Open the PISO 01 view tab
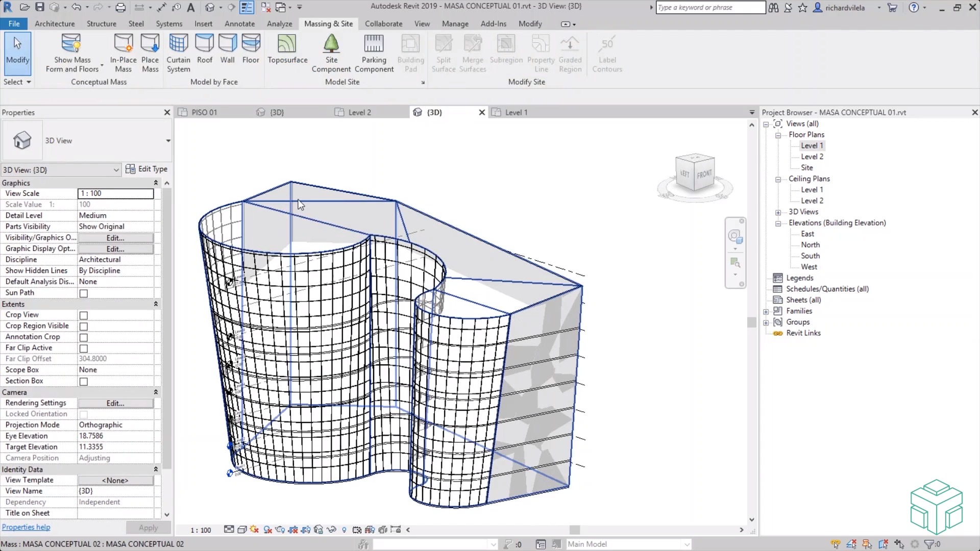This screenshot has width=980, height=551. 203,112
